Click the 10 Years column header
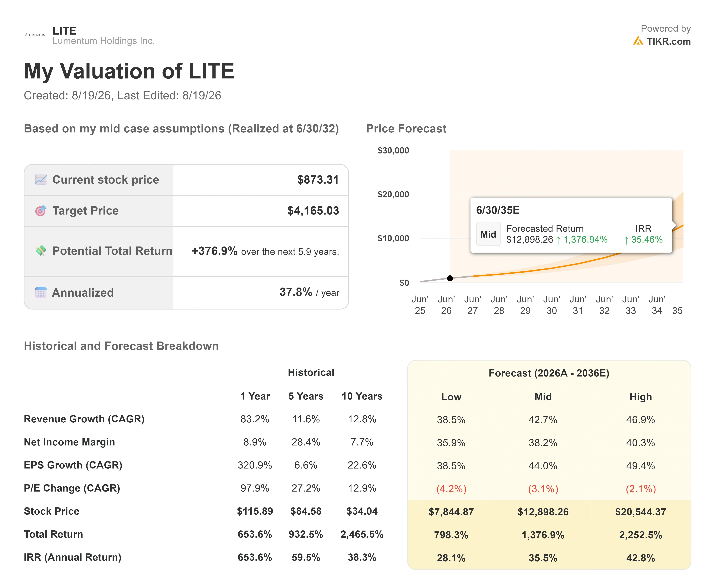The width and height of the screenshot is (715, 588). (x=362, y=396)
